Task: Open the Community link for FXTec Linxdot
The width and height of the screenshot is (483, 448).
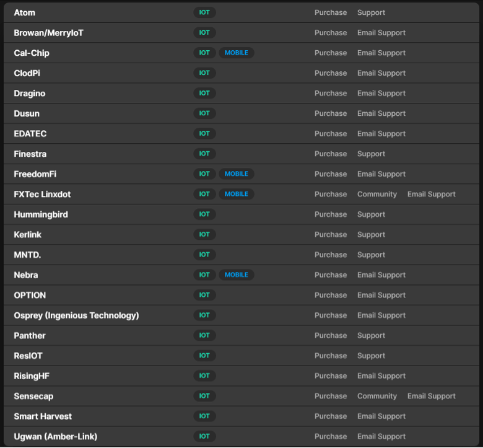Action: (377, 194)
